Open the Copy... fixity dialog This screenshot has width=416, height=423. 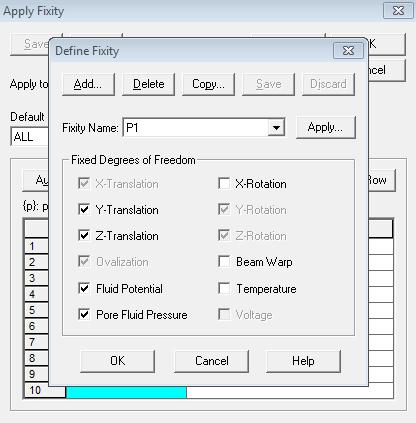[x=208, y=84]
